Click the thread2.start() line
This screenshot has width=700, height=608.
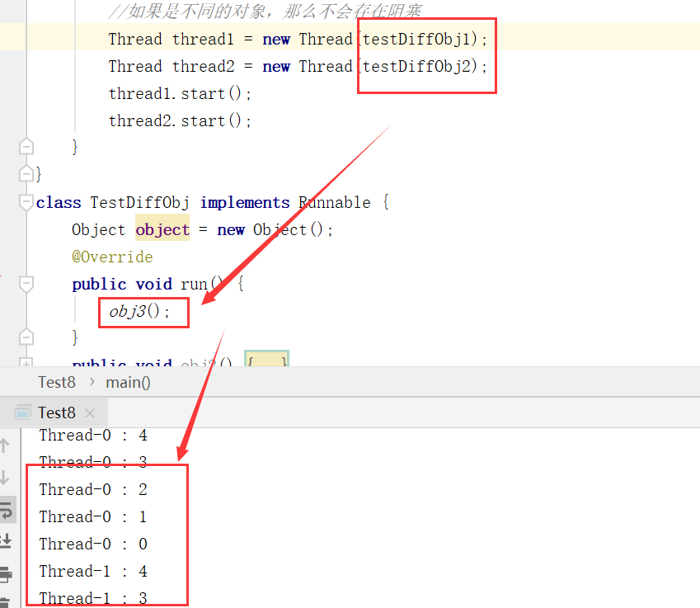pos(180,121)
